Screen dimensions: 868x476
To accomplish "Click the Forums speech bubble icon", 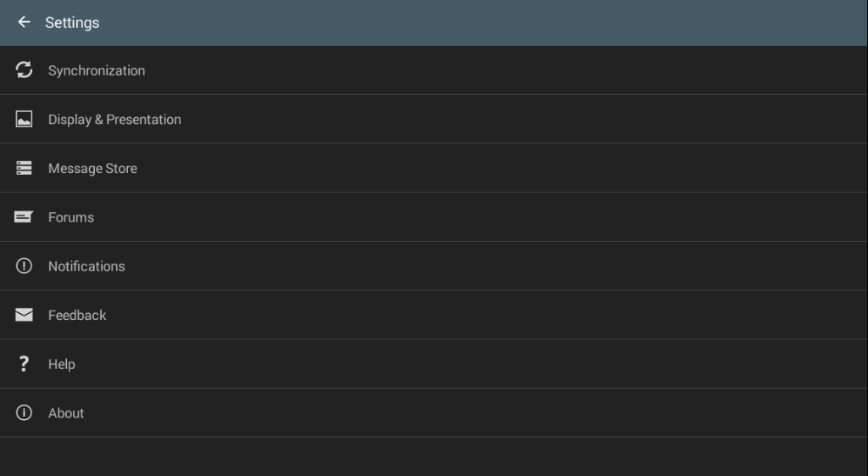I will coord(24,217).
